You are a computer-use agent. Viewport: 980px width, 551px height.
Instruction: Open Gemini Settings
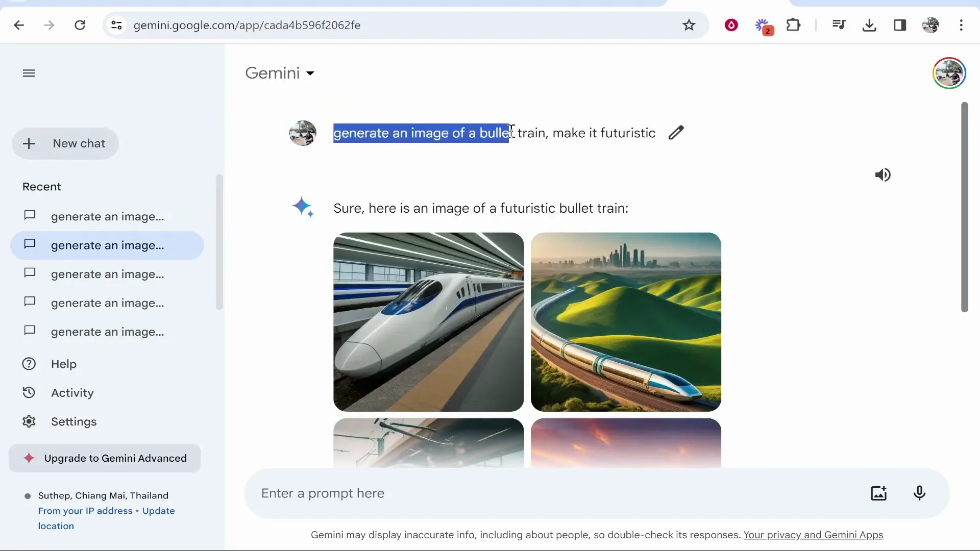pos(74,421)
